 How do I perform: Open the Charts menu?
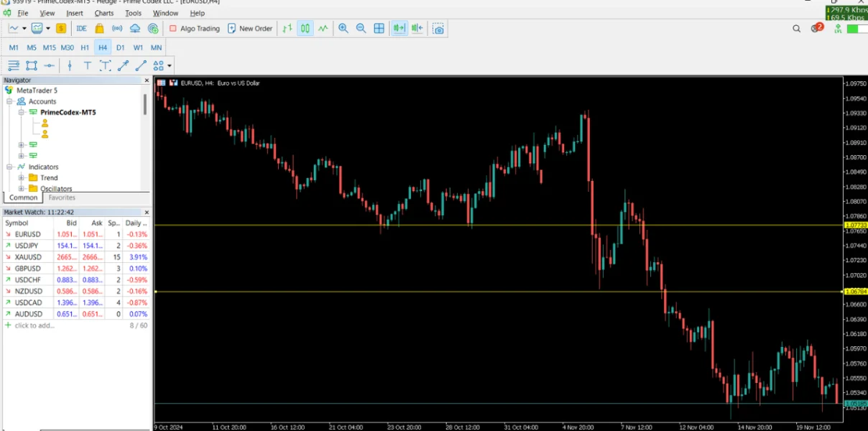103,13
